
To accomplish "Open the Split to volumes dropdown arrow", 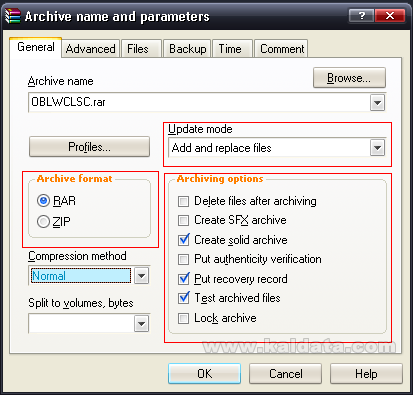I will coord(141,324).
